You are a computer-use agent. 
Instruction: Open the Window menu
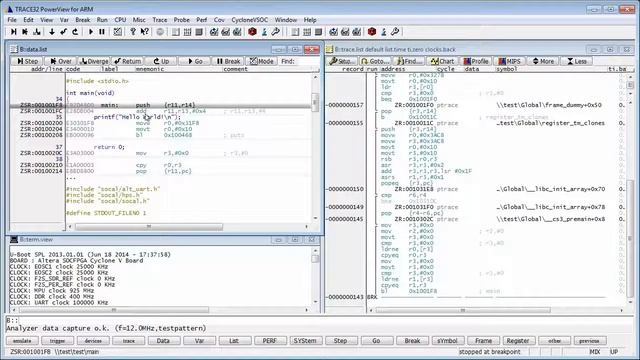286,20
